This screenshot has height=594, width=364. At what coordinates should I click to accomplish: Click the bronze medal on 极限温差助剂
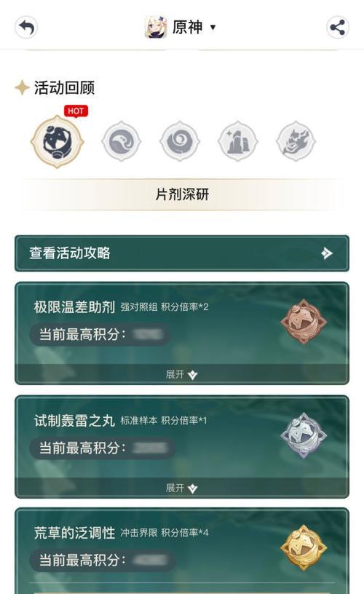click(304, 322)
